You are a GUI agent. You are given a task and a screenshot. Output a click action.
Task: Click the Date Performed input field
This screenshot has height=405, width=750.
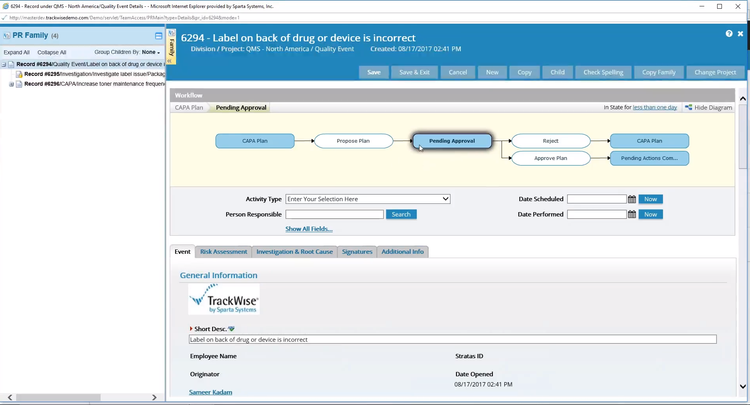(596, 214)
